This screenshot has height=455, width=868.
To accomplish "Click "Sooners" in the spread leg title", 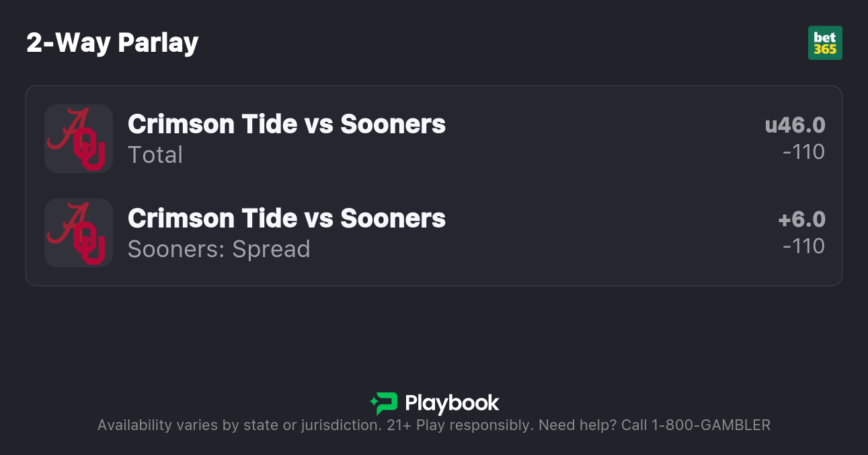I will pos(393,218).
